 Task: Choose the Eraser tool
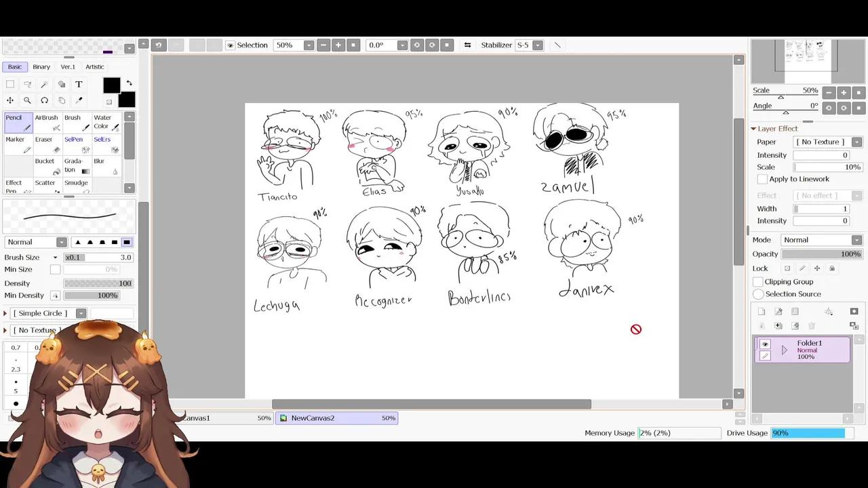point(47,144)
